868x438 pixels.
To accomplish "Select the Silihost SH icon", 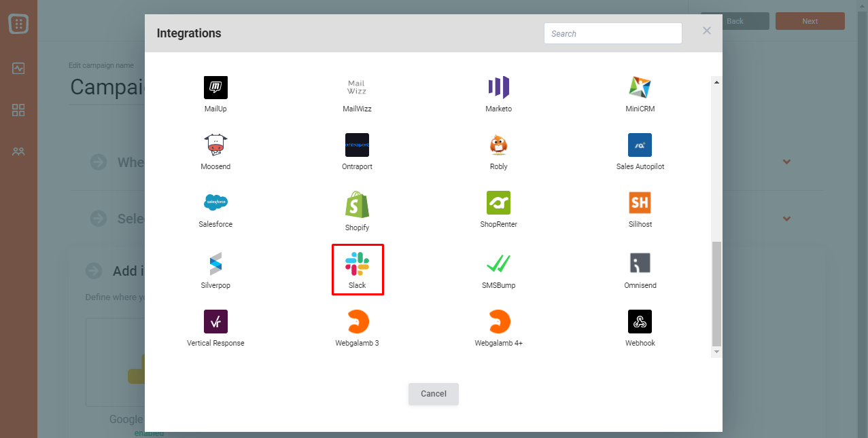I will pyautogui.click(x=640, y=203).
